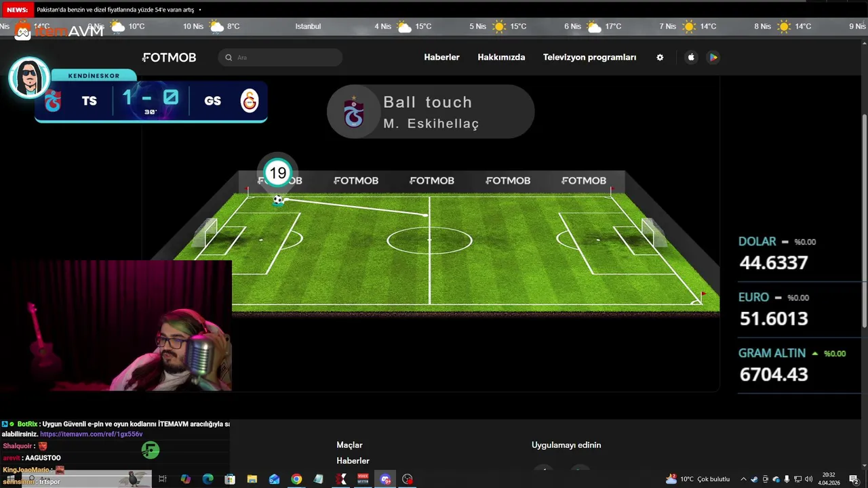Open the settings gear icon
Image resolution: width=868 pixels, height=488 pixels.
(x=660, y=58)
